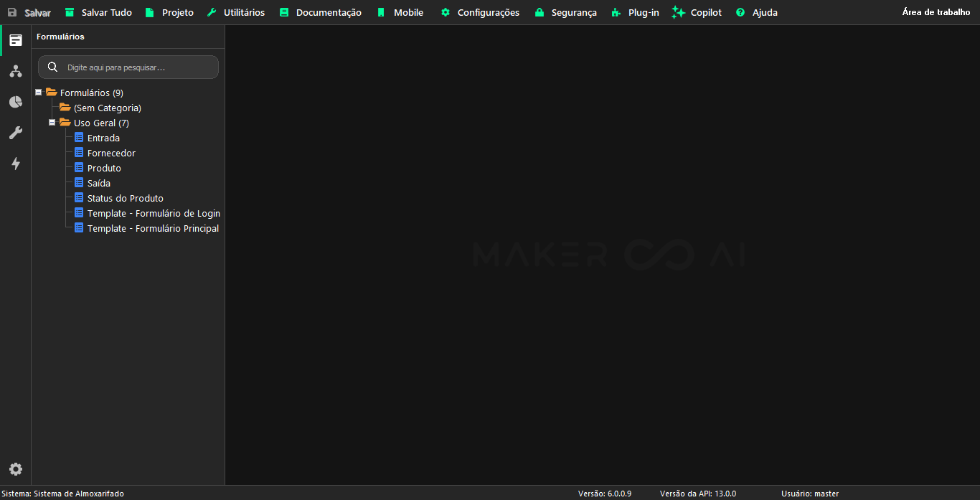This screenshot has height=500, width=980.
Task: Select the Produto form
Action: point(104,168)
